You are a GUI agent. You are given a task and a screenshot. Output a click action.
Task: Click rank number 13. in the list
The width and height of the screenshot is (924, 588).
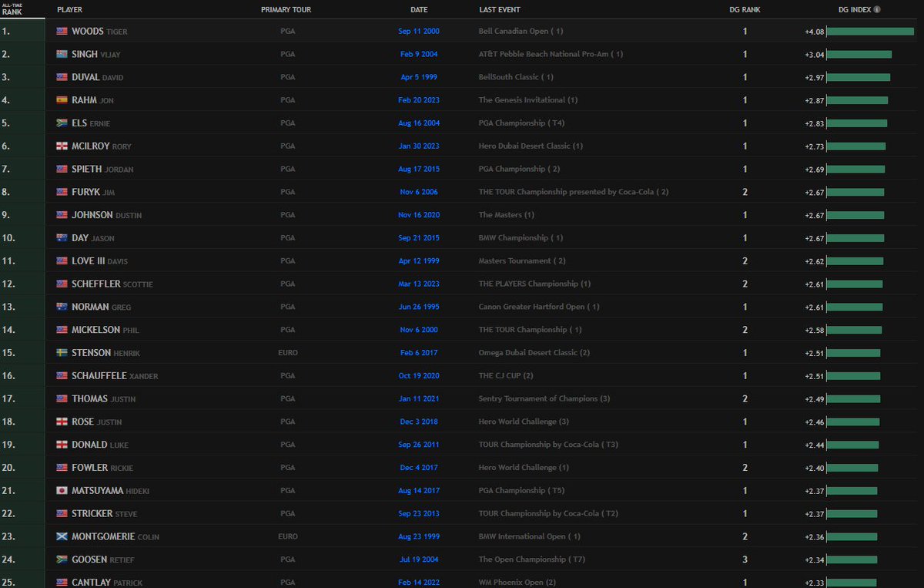point(7,307)
